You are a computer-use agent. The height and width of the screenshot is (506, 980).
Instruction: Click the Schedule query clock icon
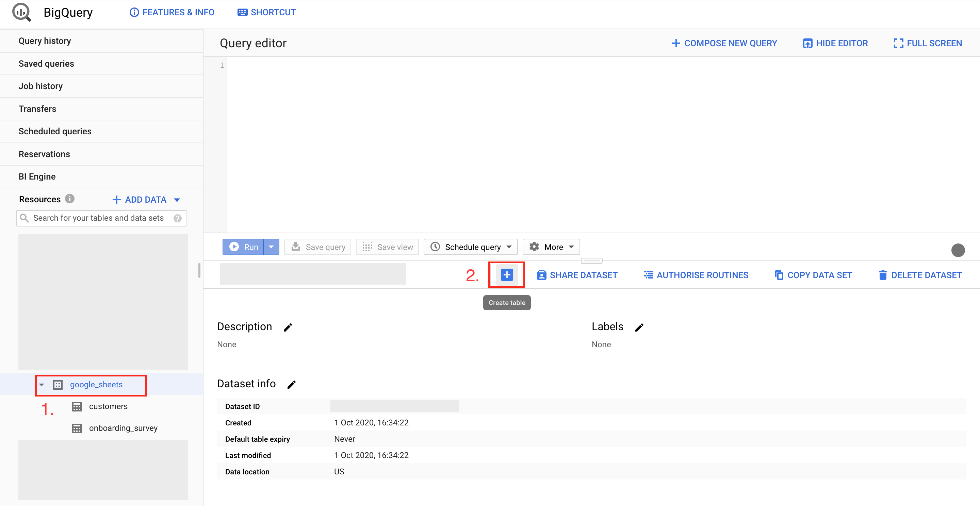coord(437,247)
